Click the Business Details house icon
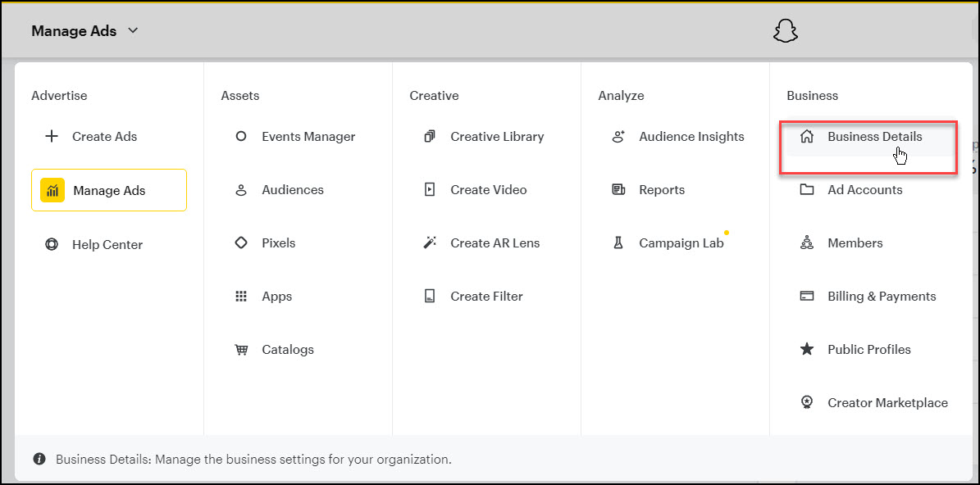Screen dimensions: 980x485 tap(807, 136)
